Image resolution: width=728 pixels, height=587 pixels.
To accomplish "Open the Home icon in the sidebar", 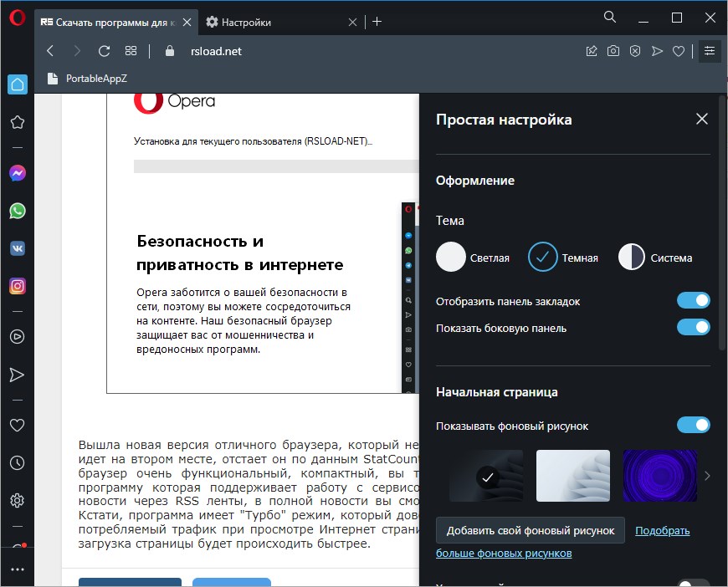I will point(18,84).
